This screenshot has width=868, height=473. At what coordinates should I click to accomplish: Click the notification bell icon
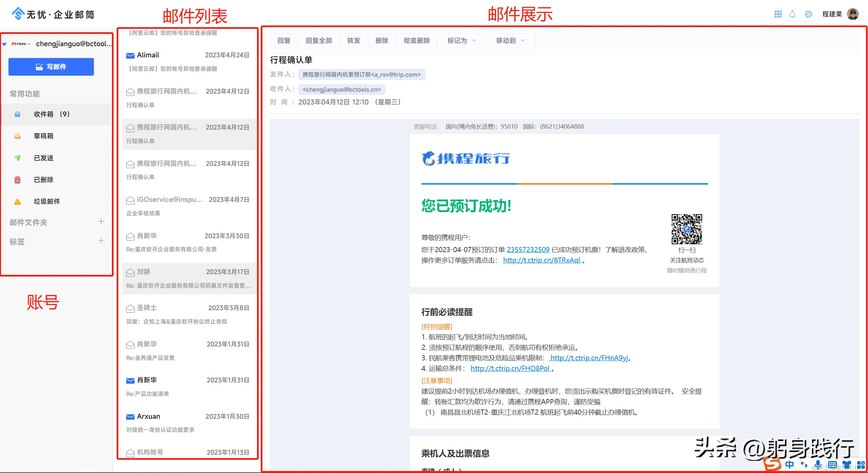tap(792, 14)
